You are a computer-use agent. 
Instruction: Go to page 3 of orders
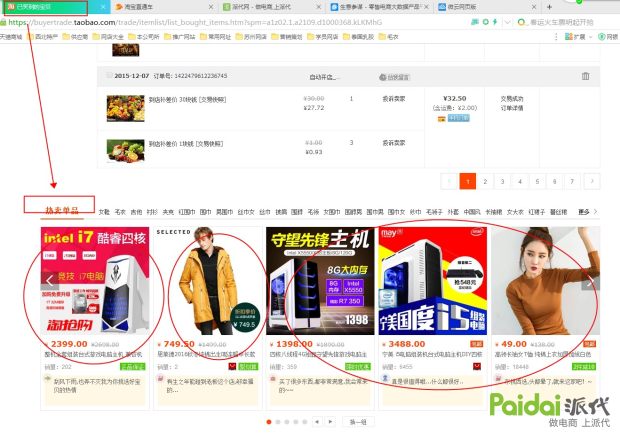(502, 182)
